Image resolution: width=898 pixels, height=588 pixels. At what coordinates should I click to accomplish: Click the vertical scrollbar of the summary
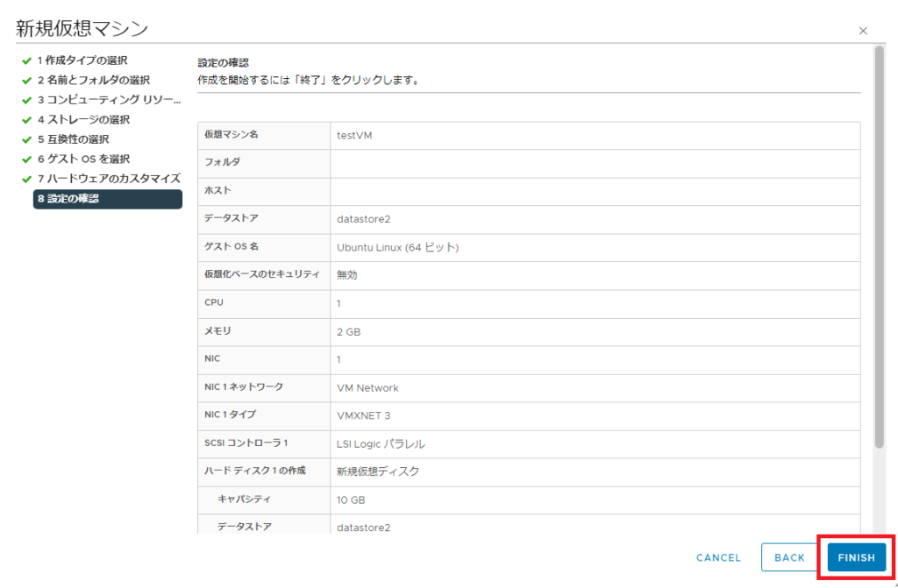(x=879, y=246)
